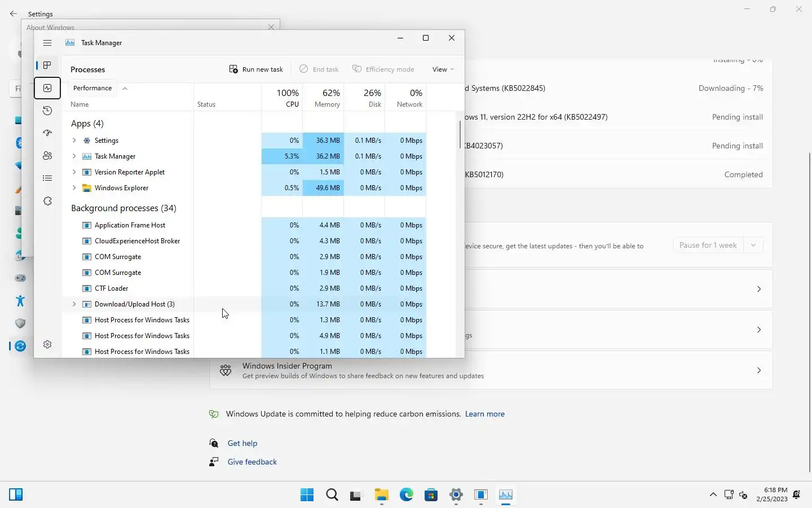Screen dimensions: 812x508
Task: Open Widgets button on taskbar
Action: click(16, 495)
